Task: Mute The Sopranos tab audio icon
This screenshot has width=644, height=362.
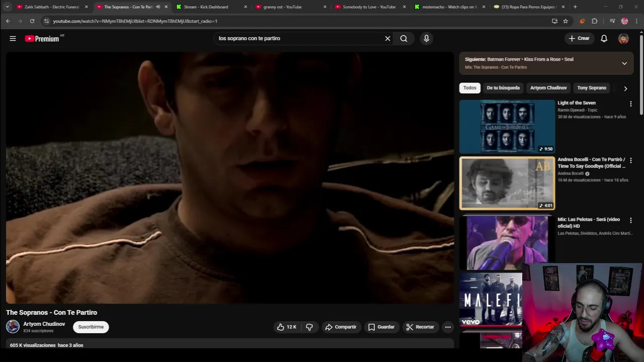Action: (158, 7)
